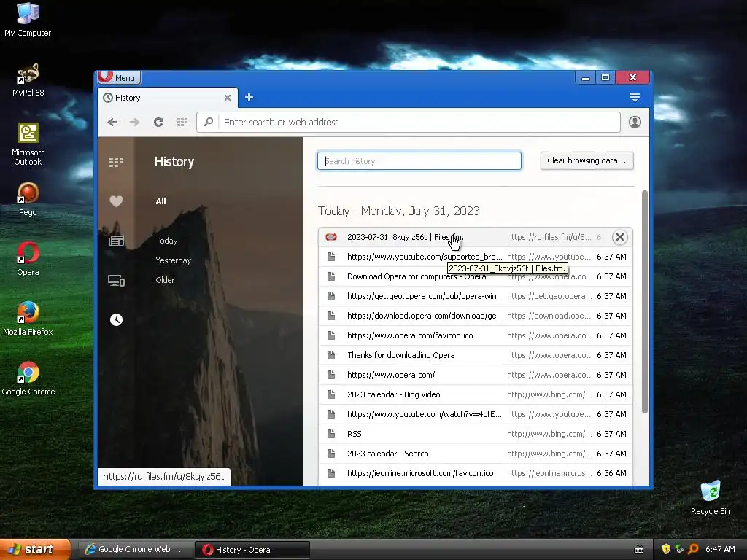Minimize the Opera window

586,77
